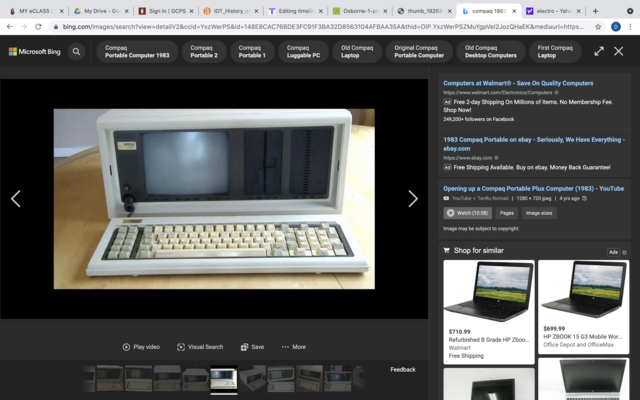Select the Compaq Luggable PC suggestion

coord(303,51)
